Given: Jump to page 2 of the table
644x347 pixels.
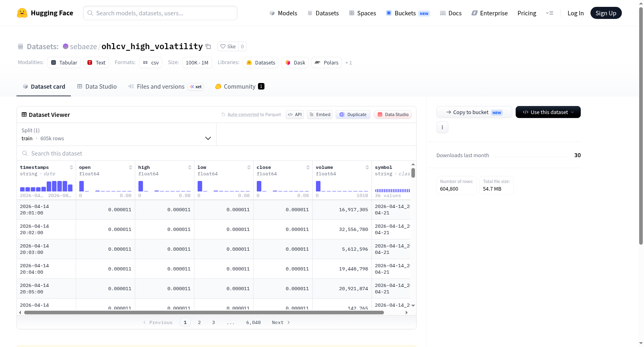Looking at the screenshot, I should coord(199,322).
